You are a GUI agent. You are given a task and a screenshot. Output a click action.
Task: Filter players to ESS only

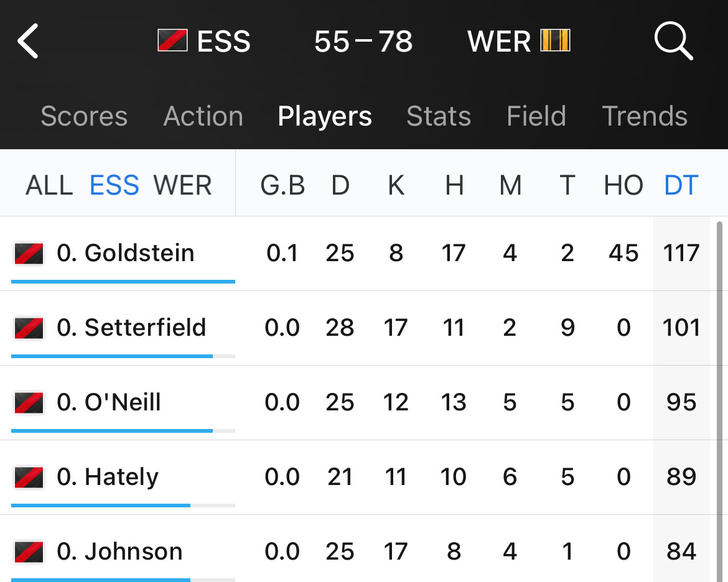114,185
